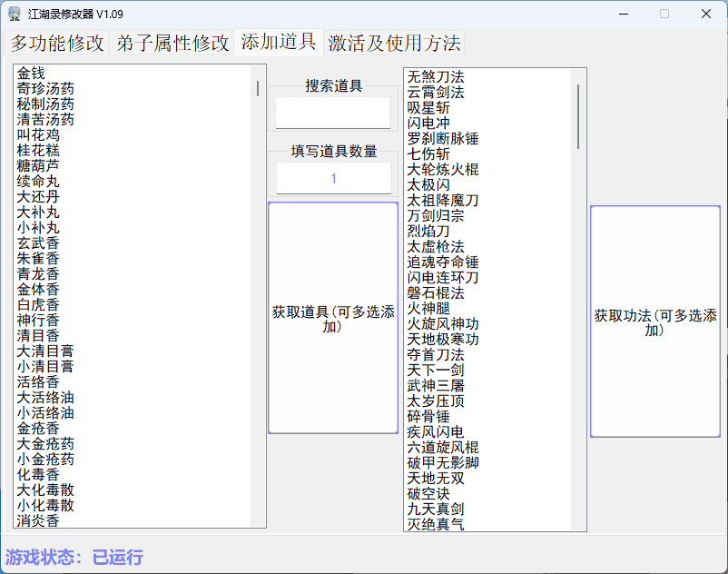The height and width of the screenshot is (574, 728).
Task: Select 秘制汤药 in the item list
Action: pos(45,104)
